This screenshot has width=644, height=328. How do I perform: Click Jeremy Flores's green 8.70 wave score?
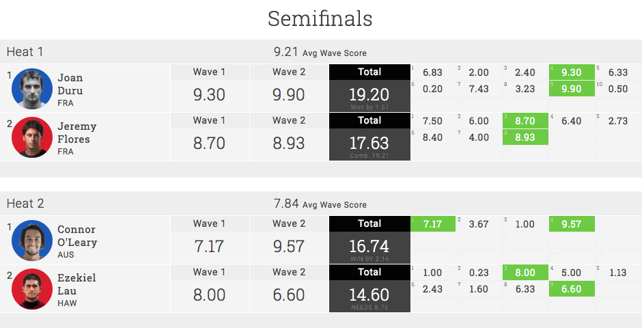point(524,121)
